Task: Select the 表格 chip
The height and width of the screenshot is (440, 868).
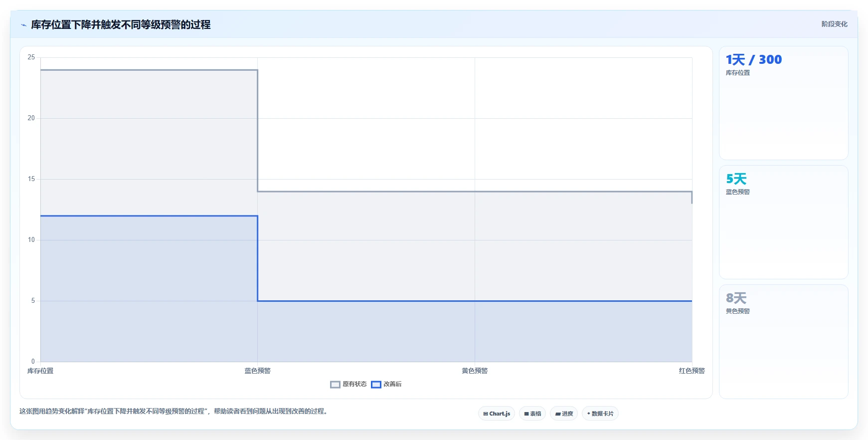Action: click(x=532, y=414)
